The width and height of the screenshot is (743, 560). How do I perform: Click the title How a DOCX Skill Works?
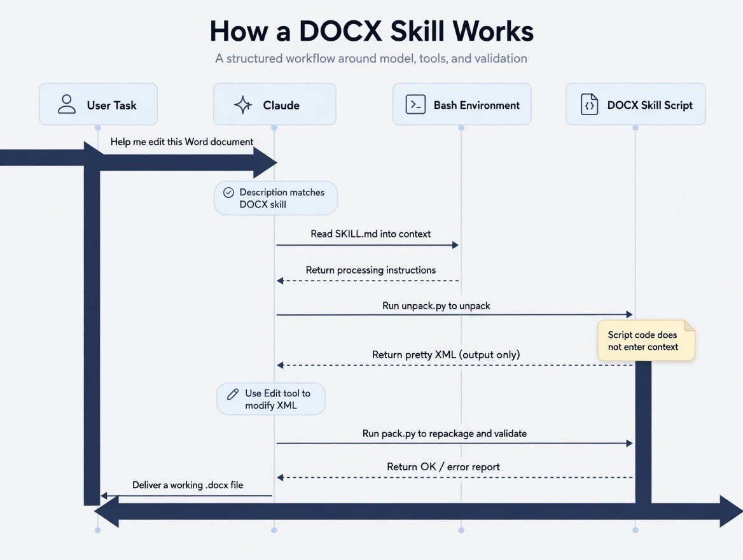[372, 31]
